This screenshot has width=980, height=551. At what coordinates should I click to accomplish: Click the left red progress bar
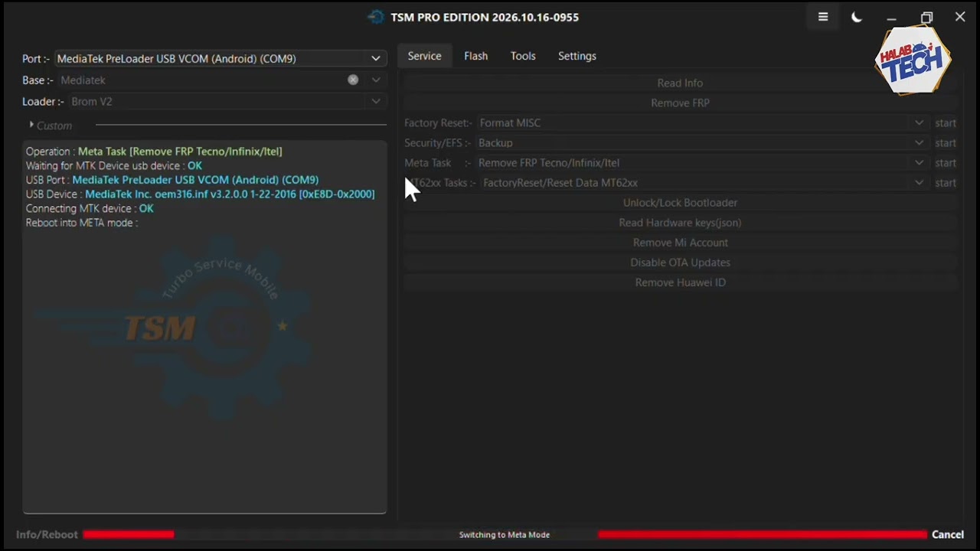129,534
